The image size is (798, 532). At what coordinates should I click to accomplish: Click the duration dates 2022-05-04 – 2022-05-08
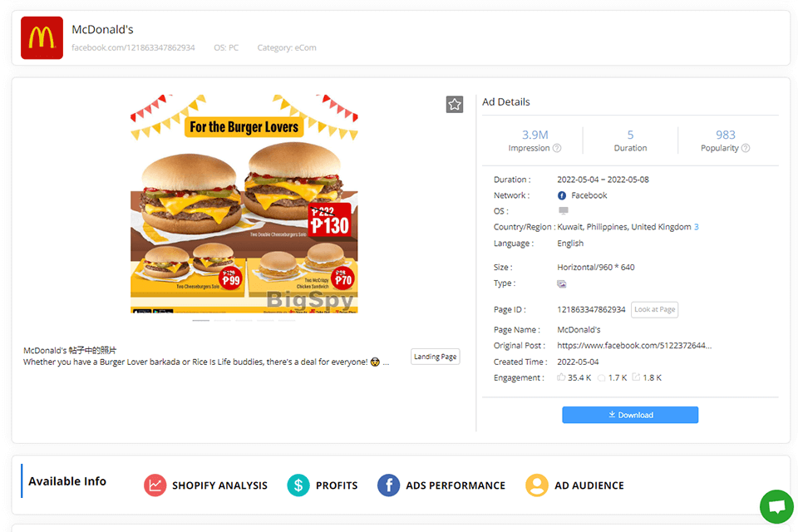point(603,180)
